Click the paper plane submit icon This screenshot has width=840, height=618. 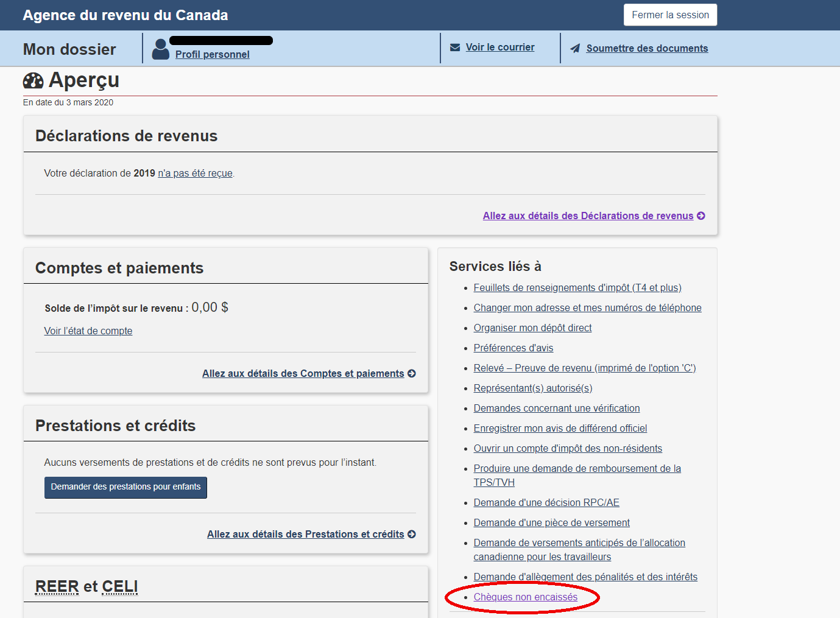pos(575,49)
